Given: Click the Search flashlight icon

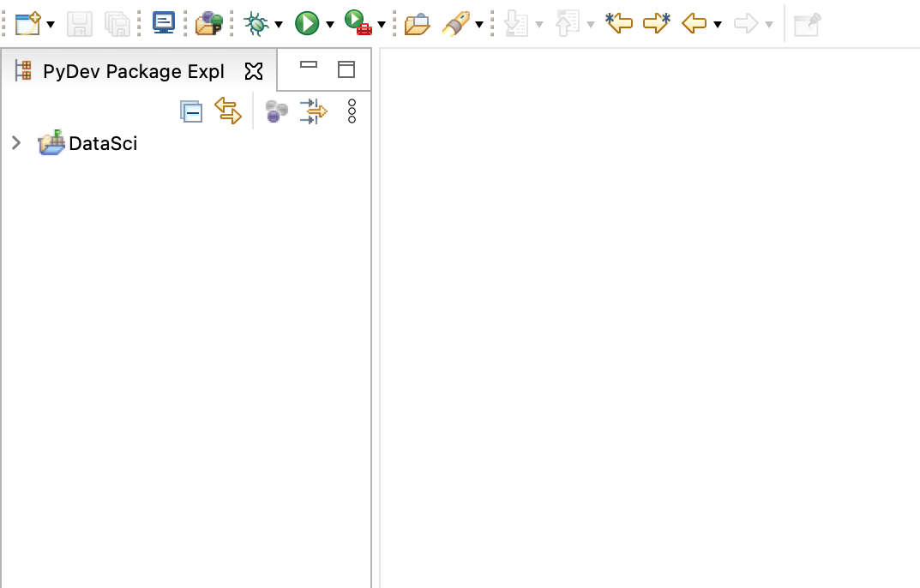Looking at the screenshot, I should (x=455, y=24).
